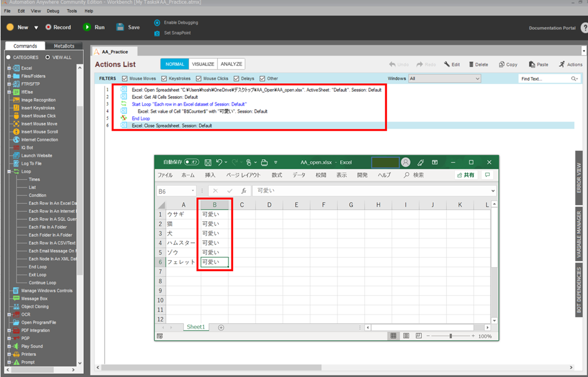This screenshot has width=588, height=377.
Task: Expand the PDF Integration tree node
Action: point(9,330)
